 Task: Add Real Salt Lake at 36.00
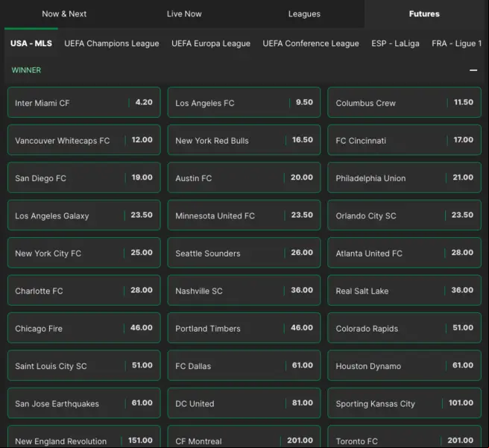click(x=404, y=290)
